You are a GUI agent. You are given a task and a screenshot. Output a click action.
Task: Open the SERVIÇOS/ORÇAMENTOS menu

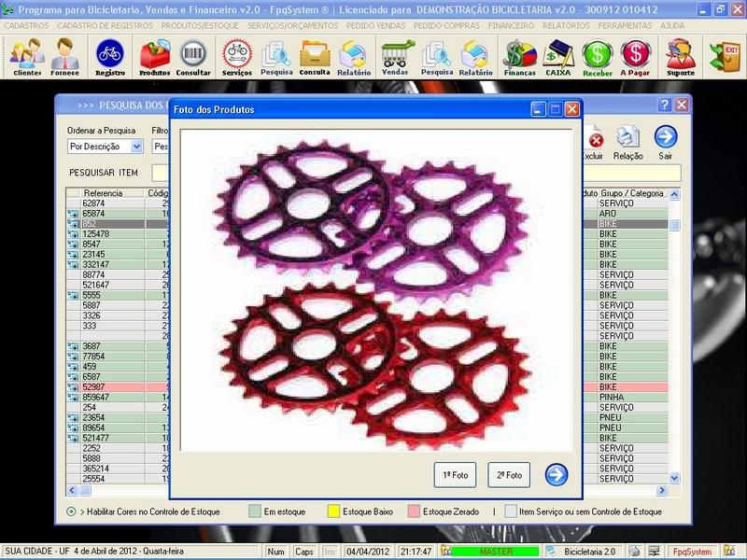(x=292, y=26)
